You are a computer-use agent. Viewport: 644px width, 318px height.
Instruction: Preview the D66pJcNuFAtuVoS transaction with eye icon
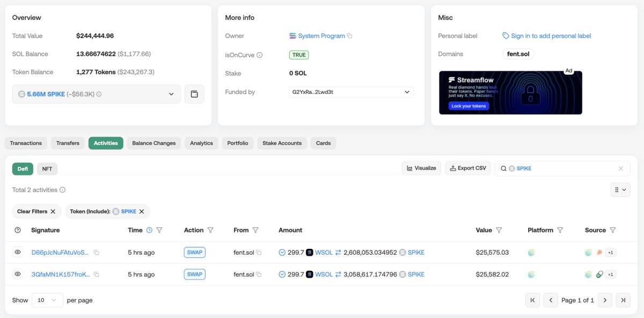tap(17, 252)
